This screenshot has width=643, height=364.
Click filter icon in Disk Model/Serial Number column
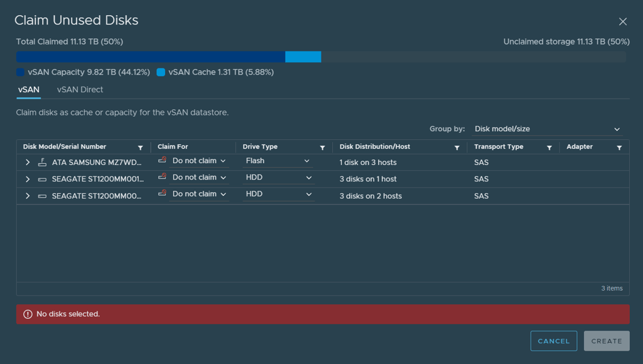(140, 147)
